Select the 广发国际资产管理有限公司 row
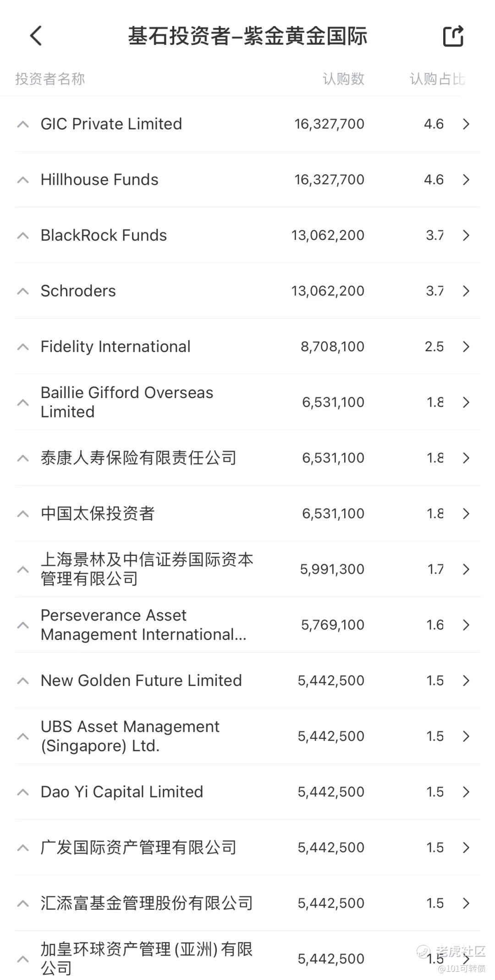Viewport: 495px width, 980px height. tap(247, 847)
